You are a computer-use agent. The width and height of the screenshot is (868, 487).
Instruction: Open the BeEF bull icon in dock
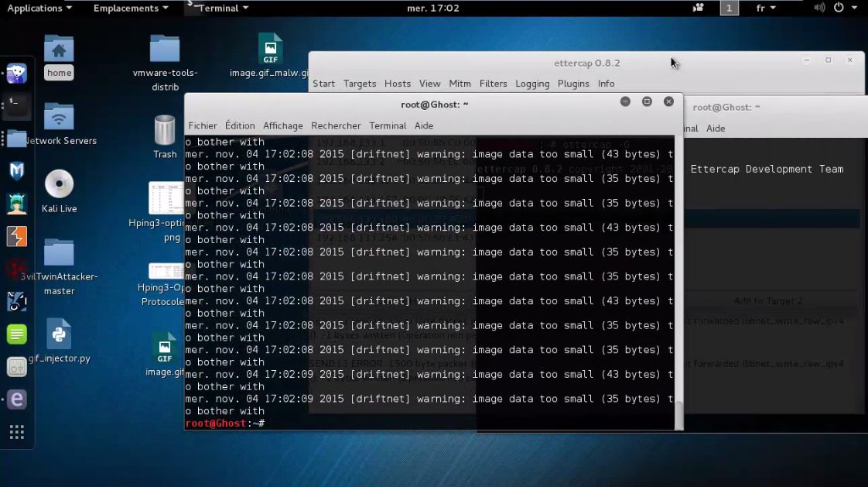tap(16, 301)
